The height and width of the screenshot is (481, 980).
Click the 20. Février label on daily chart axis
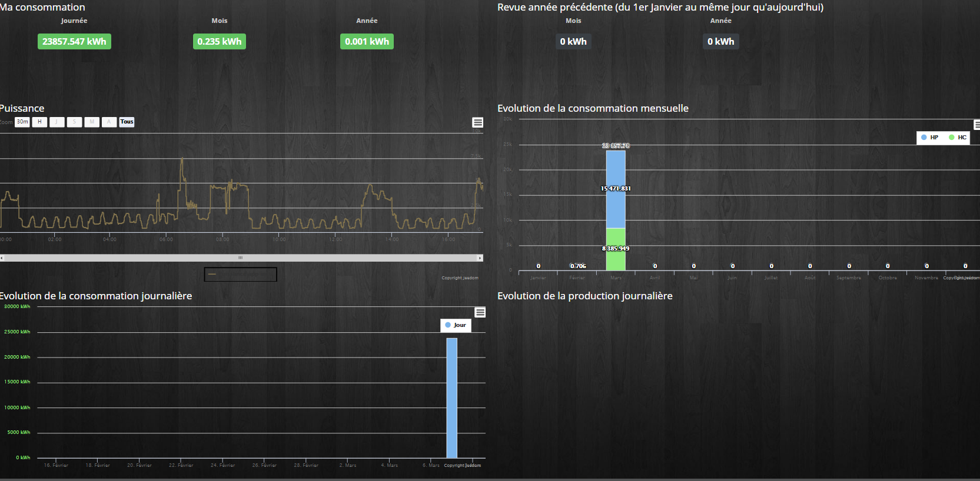(x=139, y=465)
